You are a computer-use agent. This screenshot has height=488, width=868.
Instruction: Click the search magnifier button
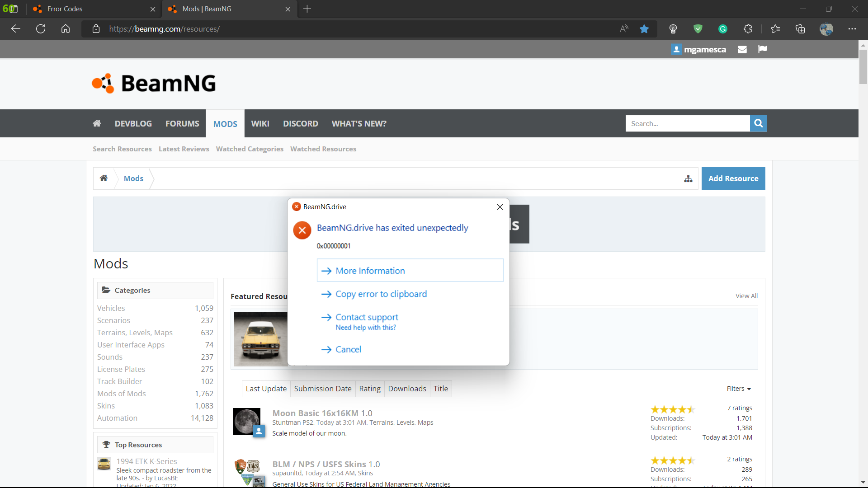pos(758,123)
